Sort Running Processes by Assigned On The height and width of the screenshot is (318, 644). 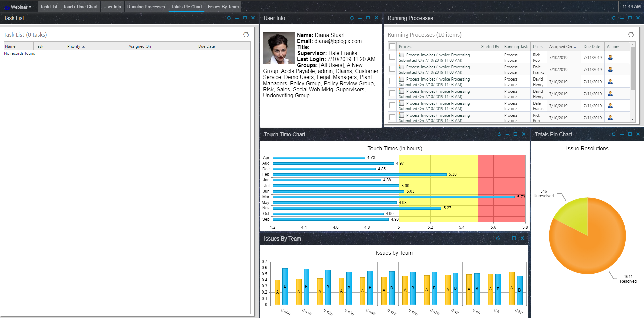click(560, 47)
